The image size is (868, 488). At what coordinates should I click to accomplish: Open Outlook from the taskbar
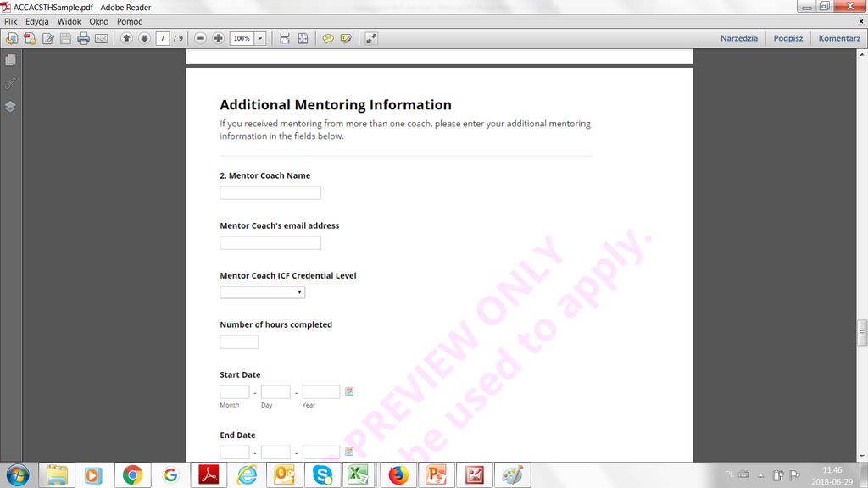coord(285,475)
